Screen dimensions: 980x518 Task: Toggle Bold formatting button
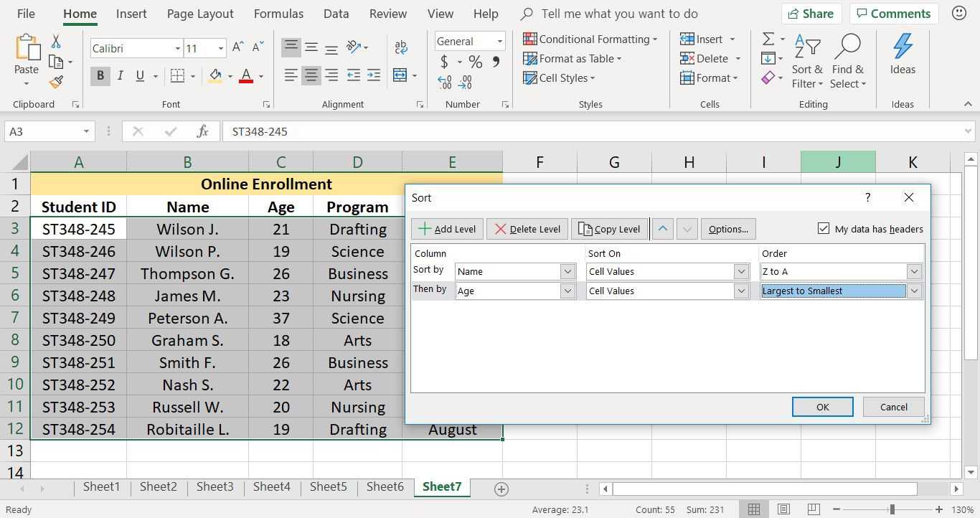[x=100, y=75]
